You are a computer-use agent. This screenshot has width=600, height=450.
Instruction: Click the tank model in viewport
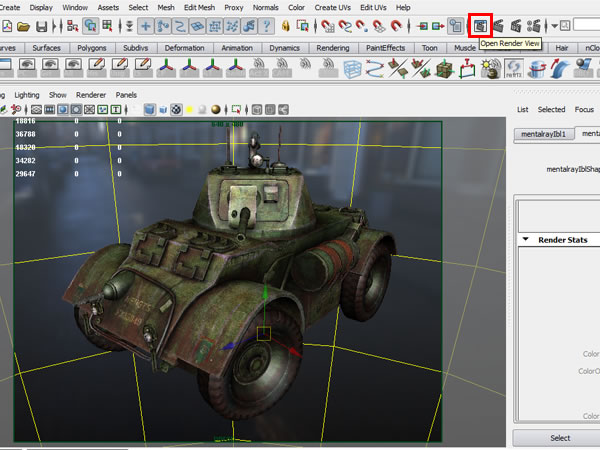tap(230, 276)
